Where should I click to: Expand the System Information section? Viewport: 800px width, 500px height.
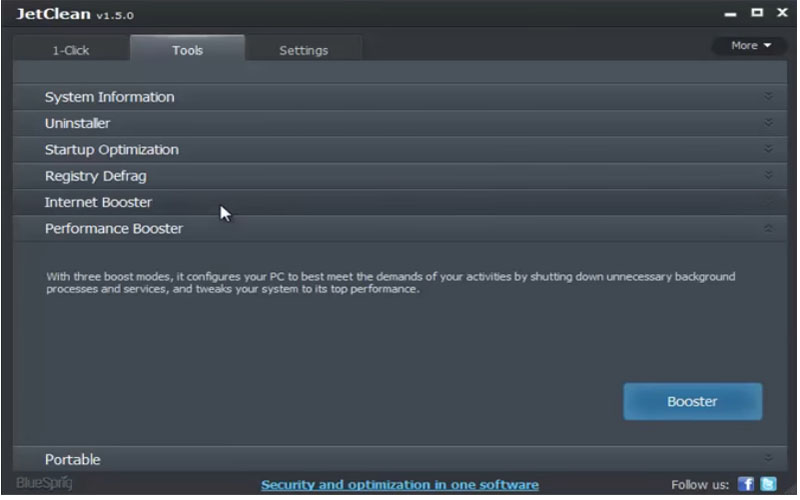click(399, 97)
